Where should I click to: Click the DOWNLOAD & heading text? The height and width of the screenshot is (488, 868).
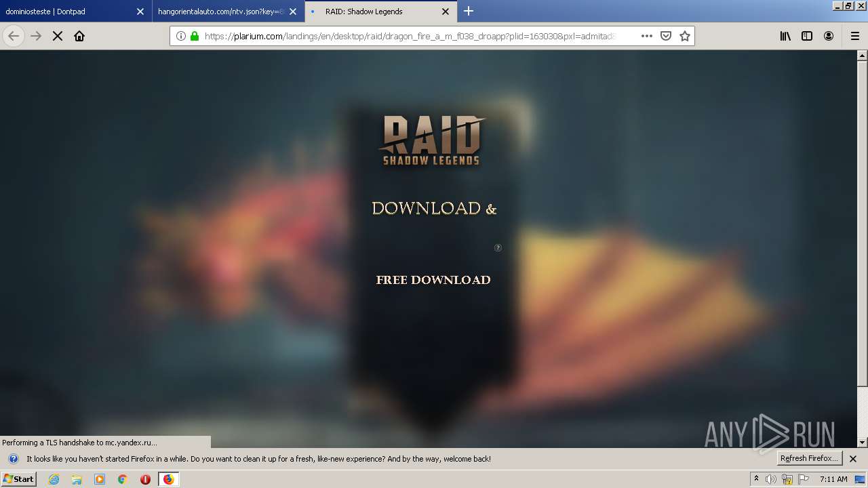point(434,208)
